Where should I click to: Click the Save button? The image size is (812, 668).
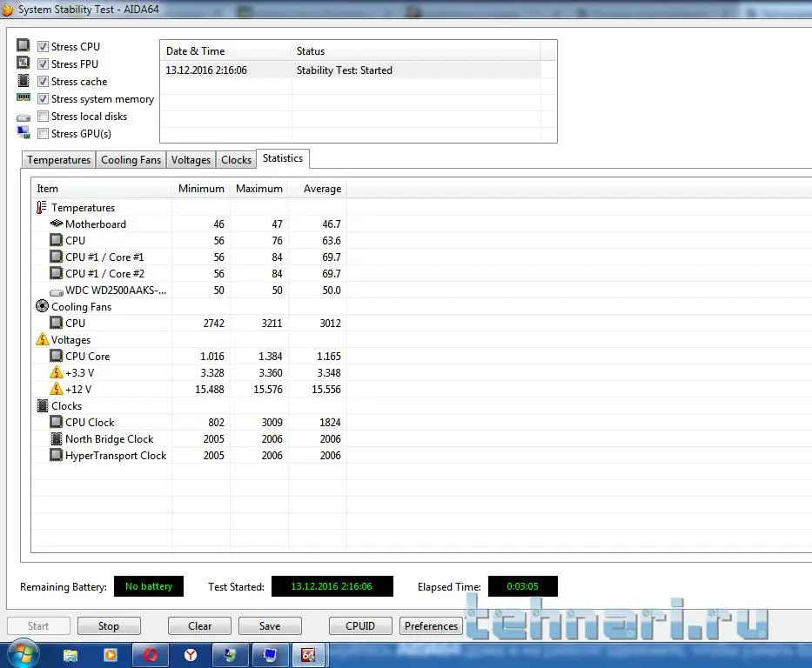(x=270, y=626)
